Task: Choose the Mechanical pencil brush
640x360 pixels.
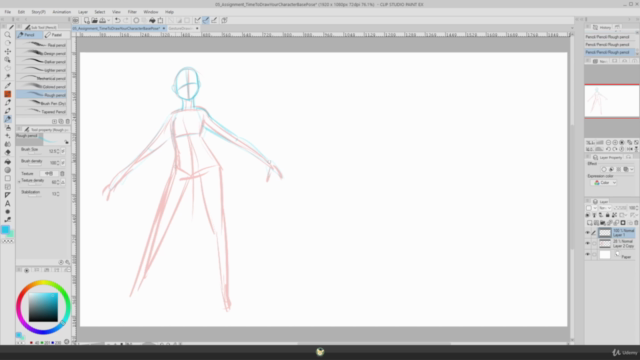Action: pos(42,78)
